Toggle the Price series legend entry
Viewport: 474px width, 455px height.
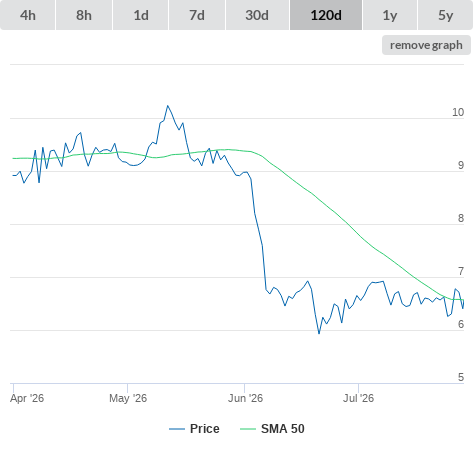(205, 429)
